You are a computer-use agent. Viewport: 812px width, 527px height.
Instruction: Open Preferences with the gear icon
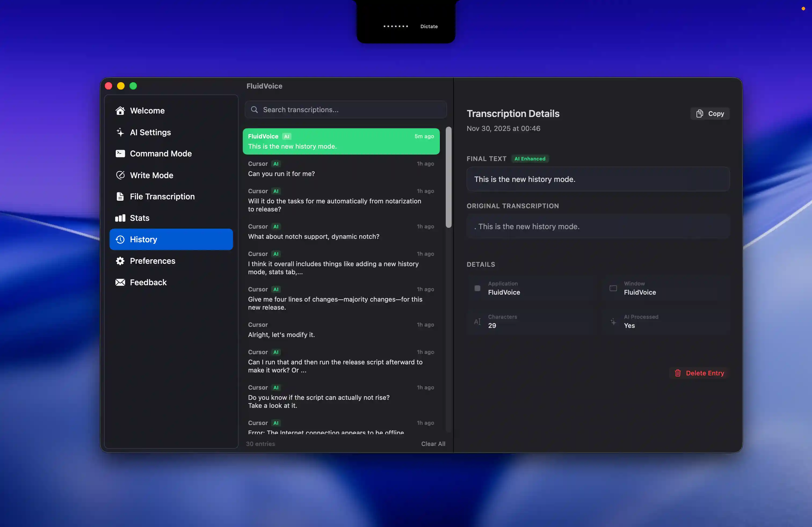120,261
